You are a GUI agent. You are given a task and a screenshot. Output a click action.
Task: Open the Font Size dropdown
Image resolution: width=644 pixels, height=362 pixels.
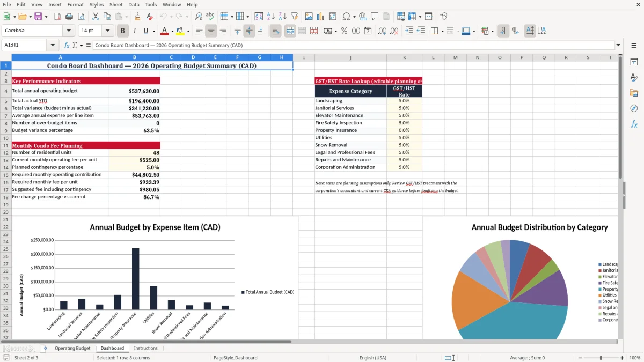click(108, 31)
